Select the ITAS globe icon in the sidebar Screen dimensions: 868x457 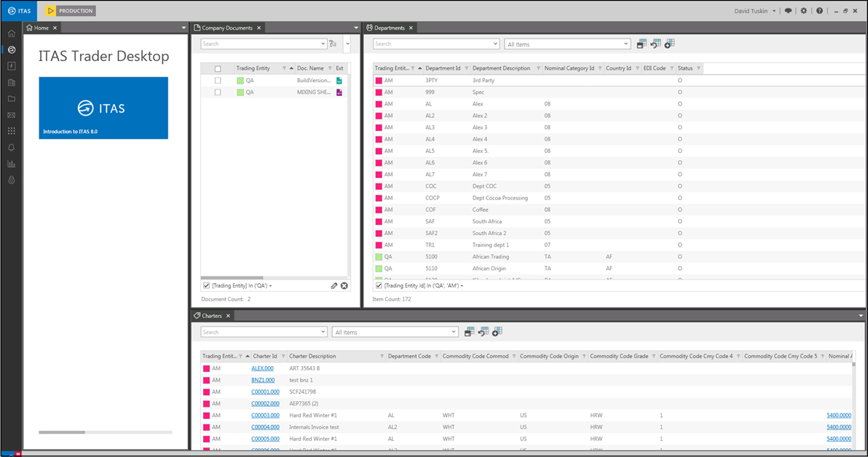pos(12,49)
